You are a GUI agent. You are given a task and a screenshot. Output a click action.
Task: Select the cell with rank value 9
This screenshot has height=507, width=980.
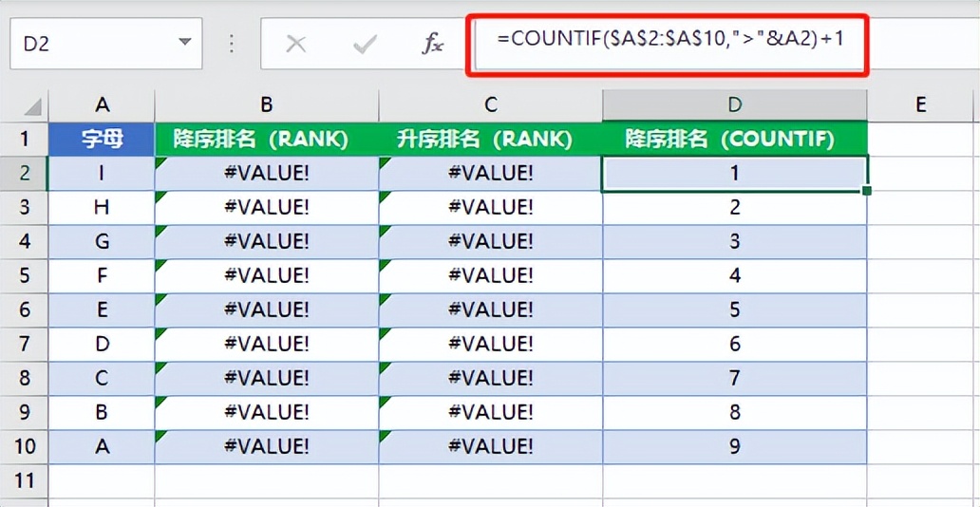pos(735,447)
